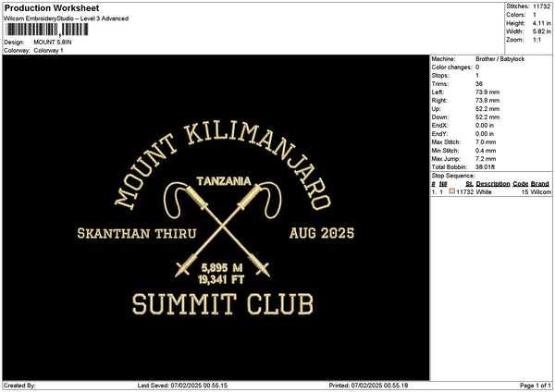Click the "19,341 FT" elevation text

[x=221, y=279]
